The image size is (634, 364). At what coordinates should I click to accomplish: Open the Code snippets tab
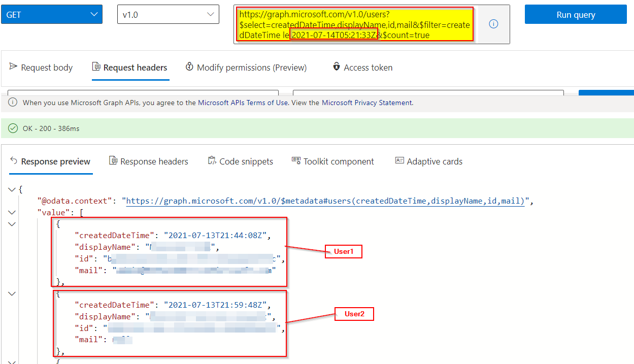point(240,161)
